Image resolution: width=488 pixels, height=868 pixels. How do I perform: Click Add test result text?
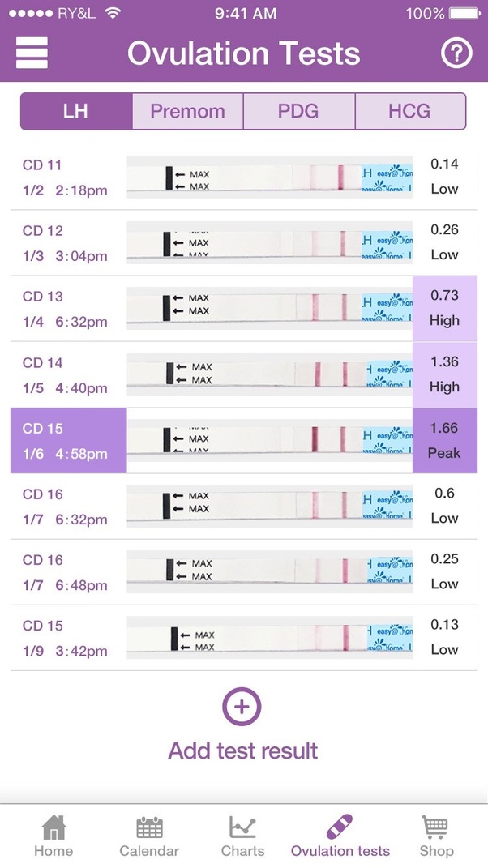243,750
